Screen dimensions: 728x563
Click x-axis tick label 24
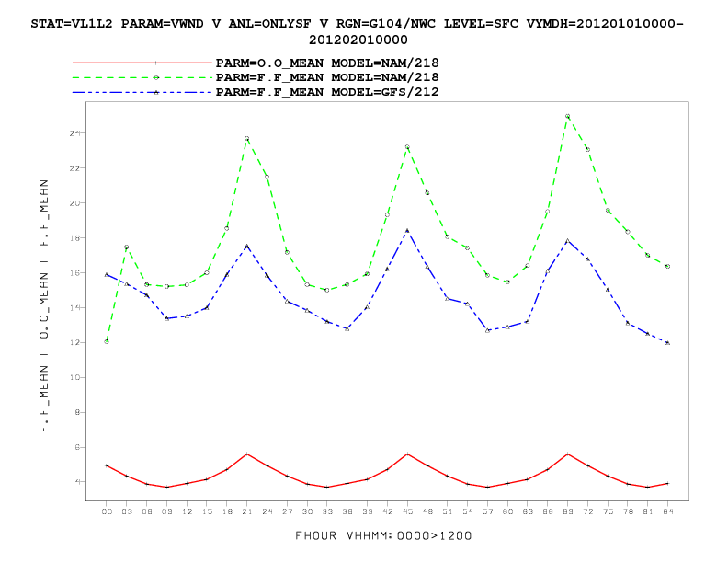click(x=267, y=511)
